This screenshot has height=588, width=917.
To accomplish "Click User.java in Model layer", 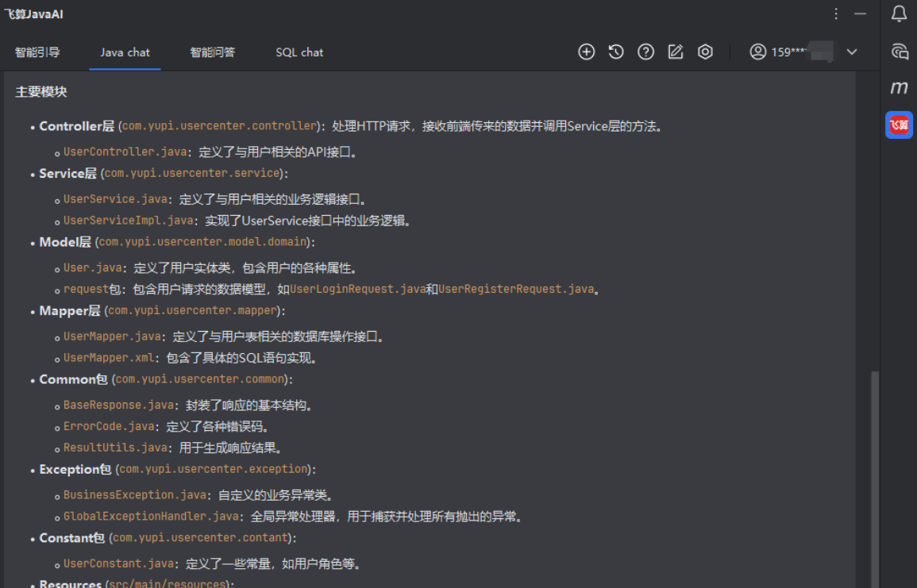I will click(x=92, y=268).
